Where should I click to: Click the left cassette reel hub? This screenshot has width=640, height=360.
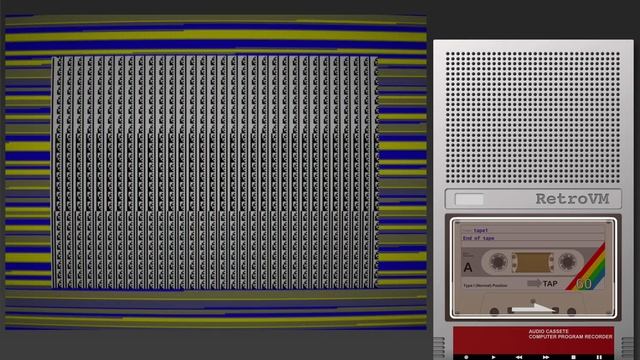[498, 262]
